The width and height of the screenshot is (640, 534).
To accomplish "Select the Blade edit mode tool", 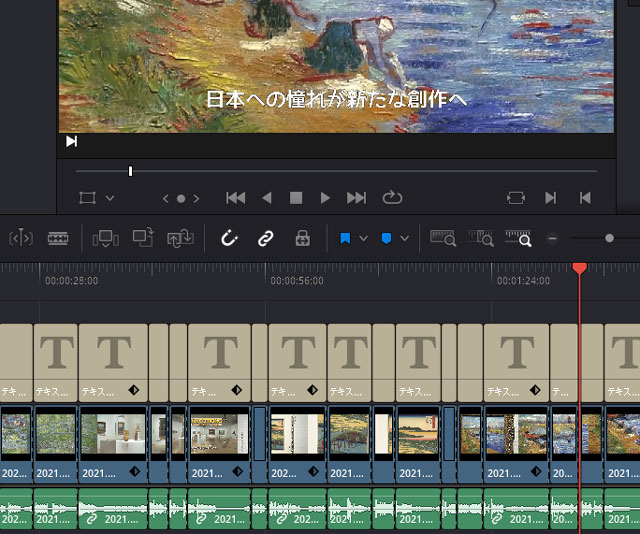I will [x=58, y=238].
